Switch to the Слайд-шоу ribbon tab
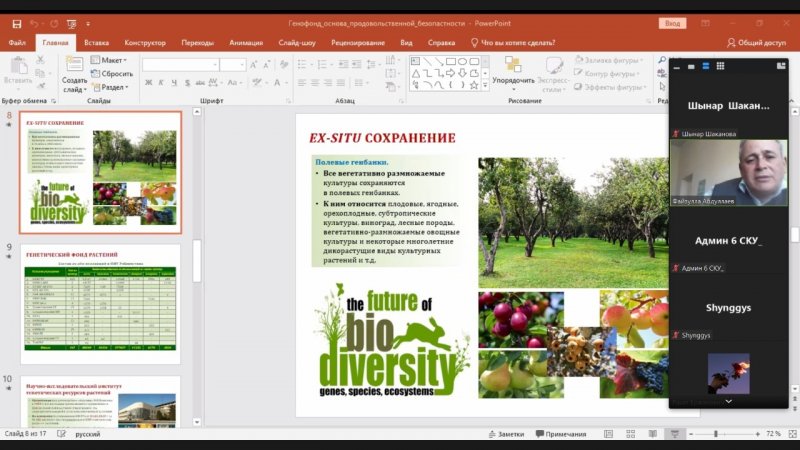The image size is (800, 450). click(297, 43)
